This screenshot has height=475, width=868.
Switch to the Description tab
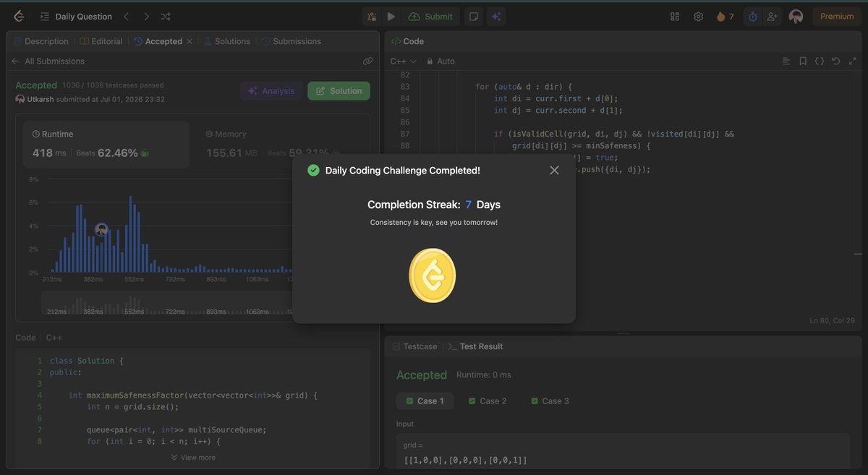[41, 41]
